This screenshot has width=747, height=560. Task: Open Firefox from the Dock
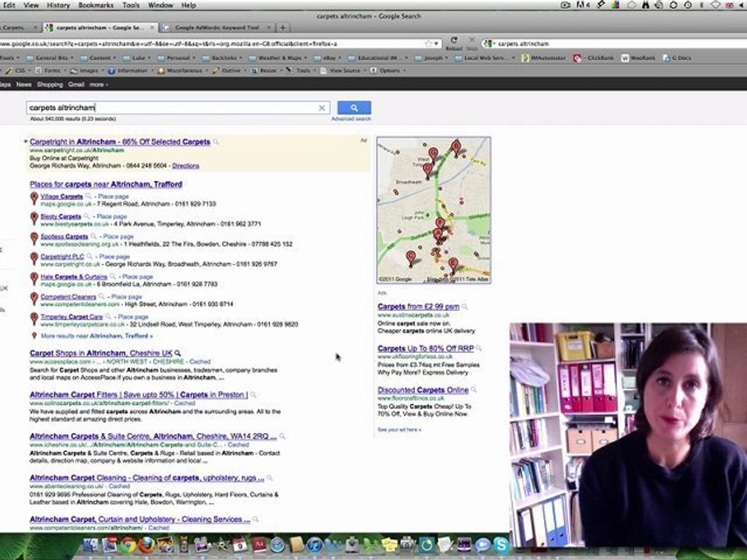(x=146, y=544)
